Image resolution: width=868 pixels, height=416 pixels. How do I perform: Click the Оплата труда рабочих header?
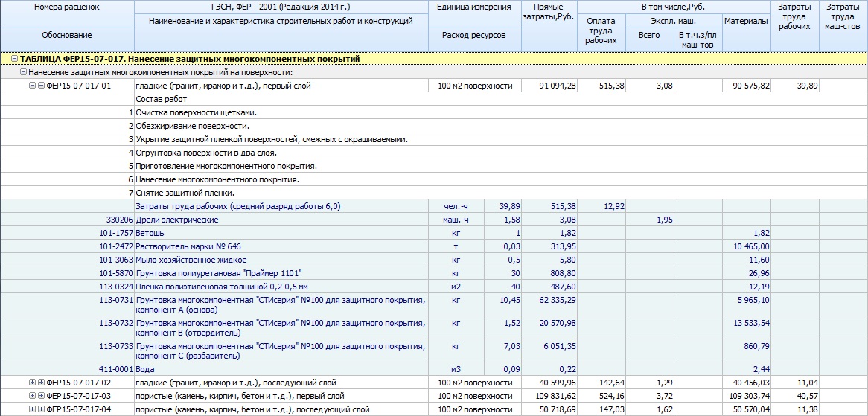[601, 33]
